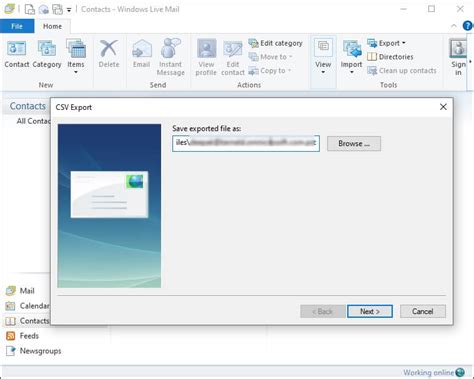Select Contacts in the navigation pane
Viewport: 474px width, 379px height.
point(28,321)
